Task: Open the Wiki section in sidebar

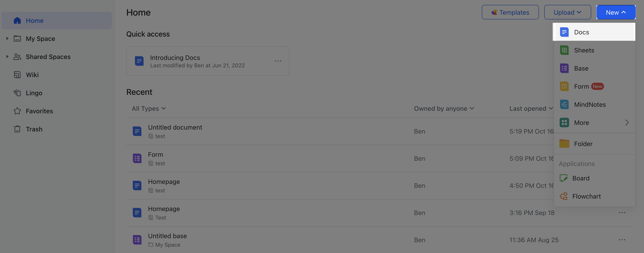Action: 32,75
